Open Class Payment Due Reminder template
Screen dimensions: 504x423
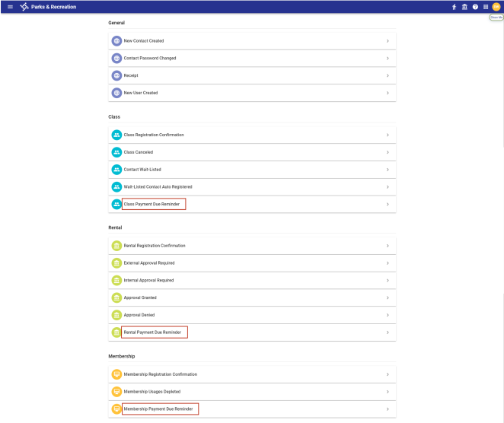point(152,204)
